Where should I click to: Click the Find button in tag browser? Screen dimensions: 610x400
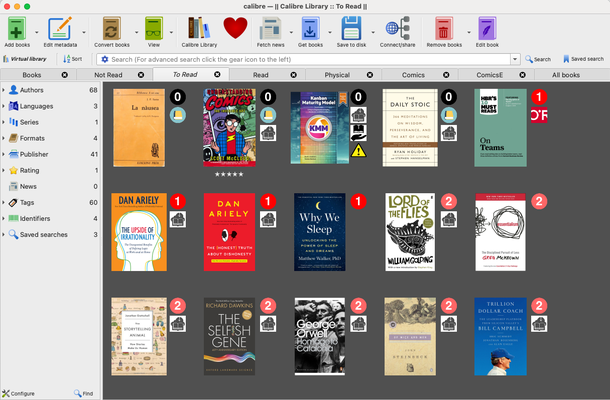pos(84,393)
